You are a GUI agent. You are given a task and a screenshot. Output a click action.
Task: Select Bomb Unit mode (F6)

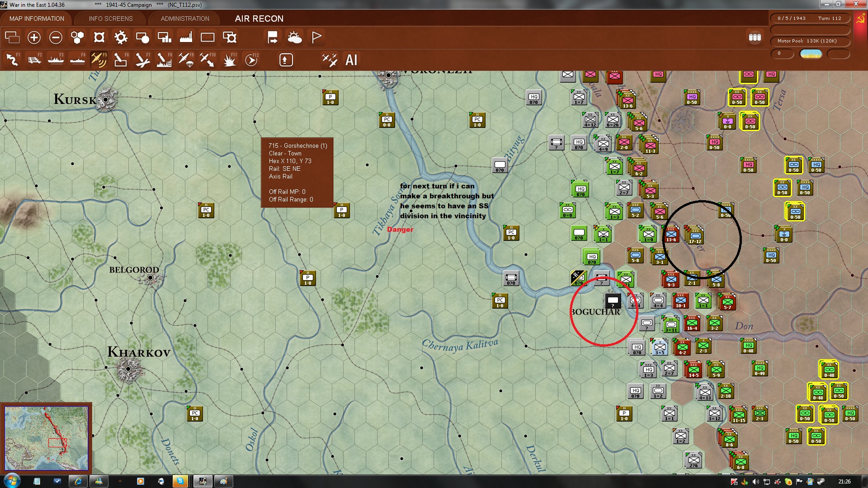[x=121, y=60]
